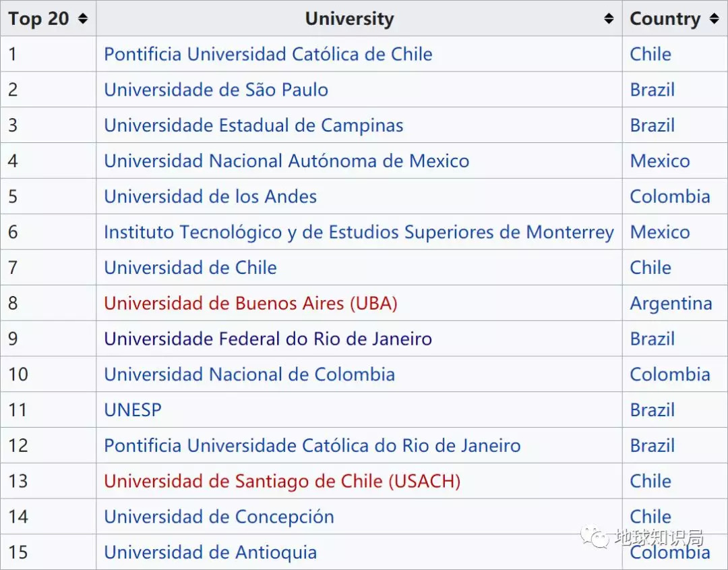Click the red Universidad de Buenos Aires link
Image resolution: width=728 pixels, height=570 pixels.
tap(250, 304)
